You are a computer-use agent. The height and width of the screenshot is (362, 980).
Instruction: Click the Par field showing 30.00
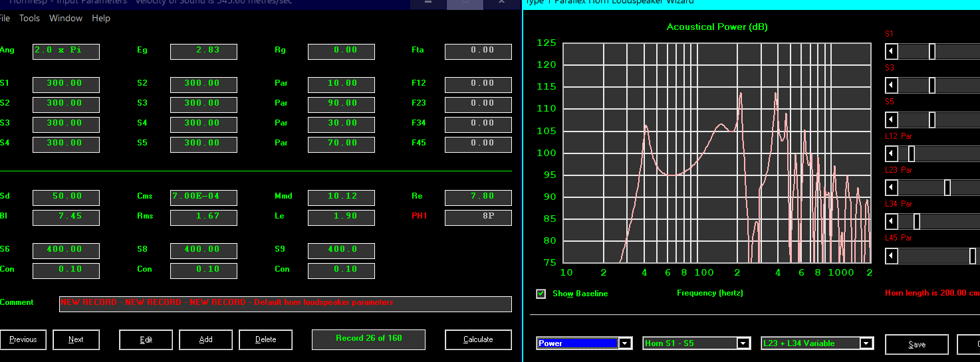click(x=341, y=124)
